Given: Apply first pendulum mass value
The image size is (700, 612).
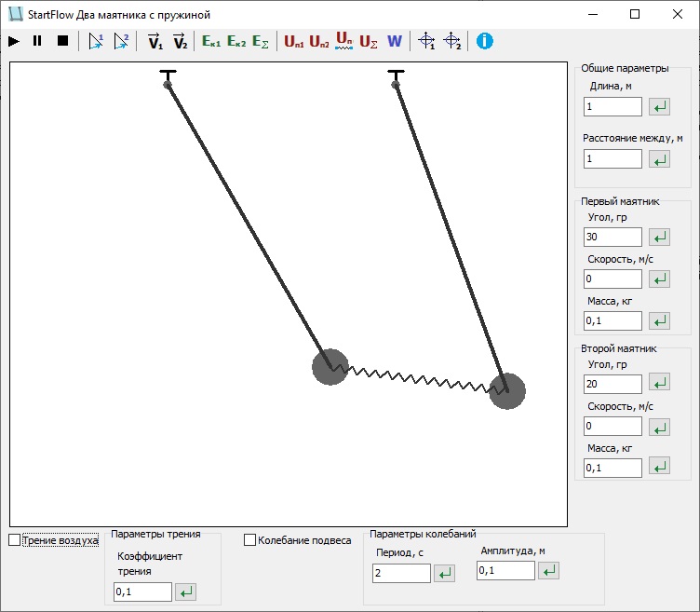Looking at the screenshot, I should coord(659,320).
